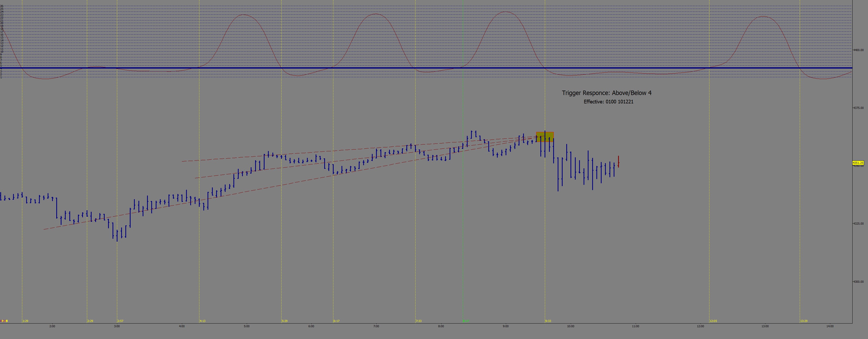The image size is (868, 339).
Task: Click the red last price bar
Action: point(618,162)
